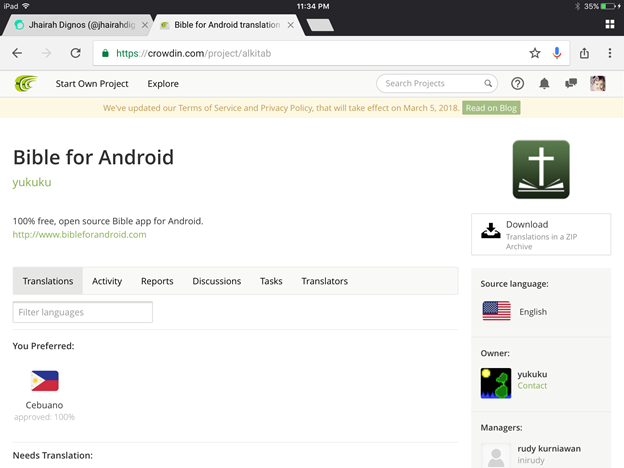Screen dimensions: 624x468
Task: Click the Filter languages input
Action: (x=83, y=312)
